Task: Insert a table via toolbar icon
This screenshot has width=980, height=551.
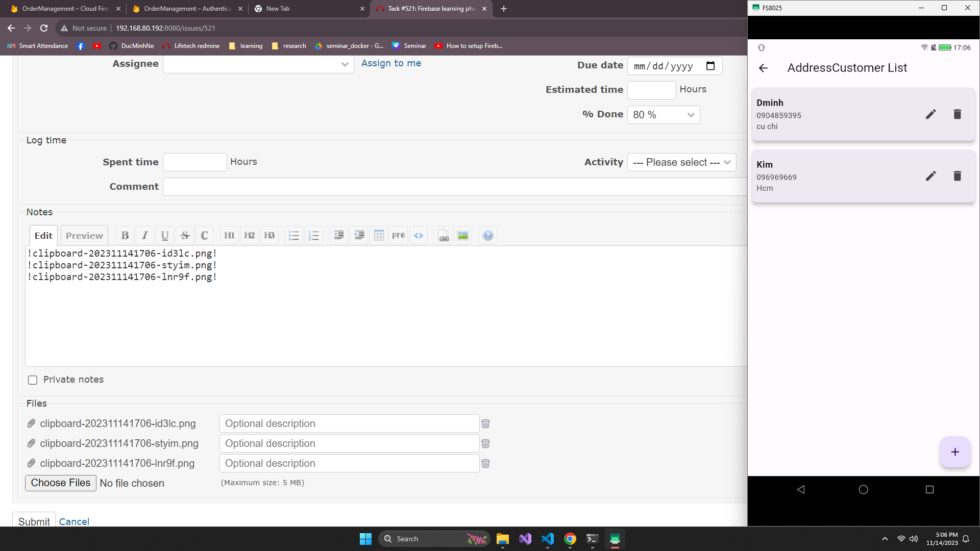Action: [x=379, y=235]
